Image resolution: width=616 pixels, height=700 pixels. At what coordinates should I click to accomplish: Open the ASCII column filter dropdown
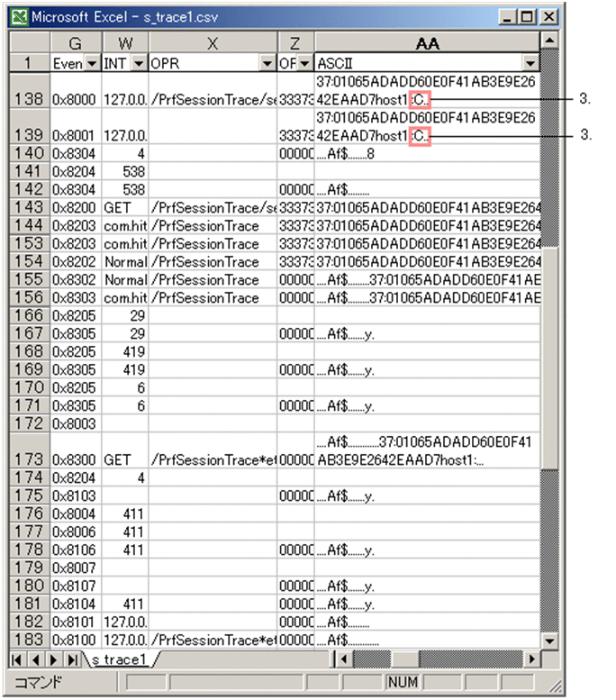click(x=530, y=63)
